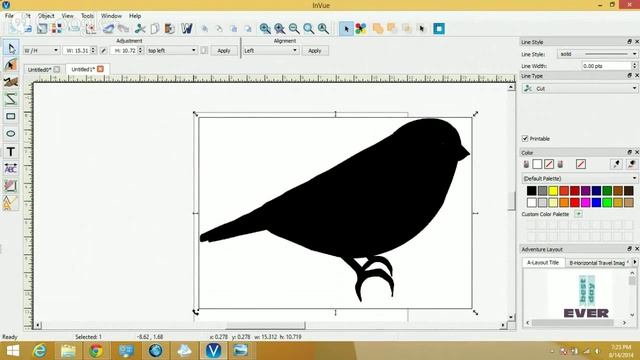Viewport: 640px width, 360px height.
Task: Click the scissors Cut icon in top toolbar
Action: pyautogui.click(x=140, y=29)
